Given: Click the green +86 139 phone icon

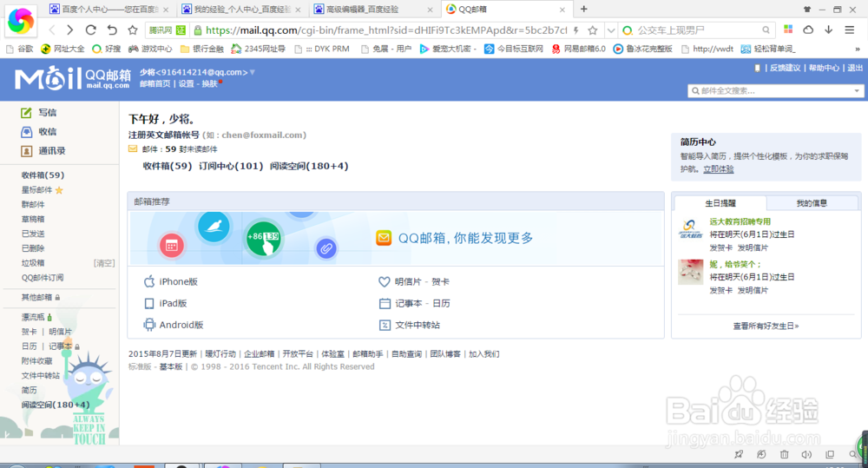Looking at the screenshot, I should [x=264, y=239].
